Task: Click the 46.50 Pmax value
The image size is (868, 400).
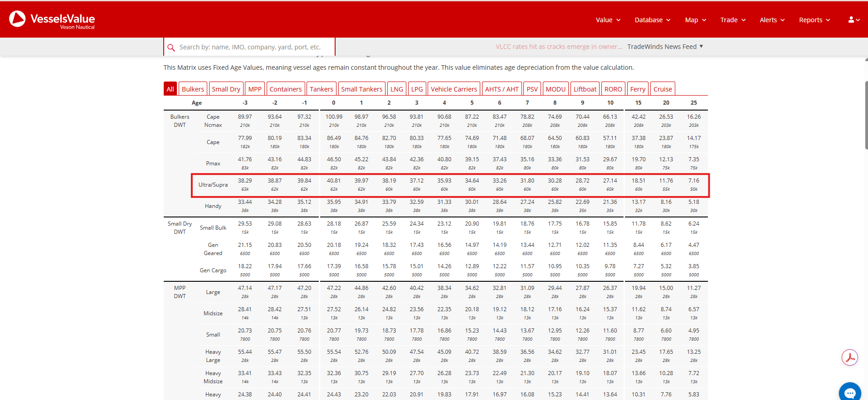Action: click(x=334, y=159)
